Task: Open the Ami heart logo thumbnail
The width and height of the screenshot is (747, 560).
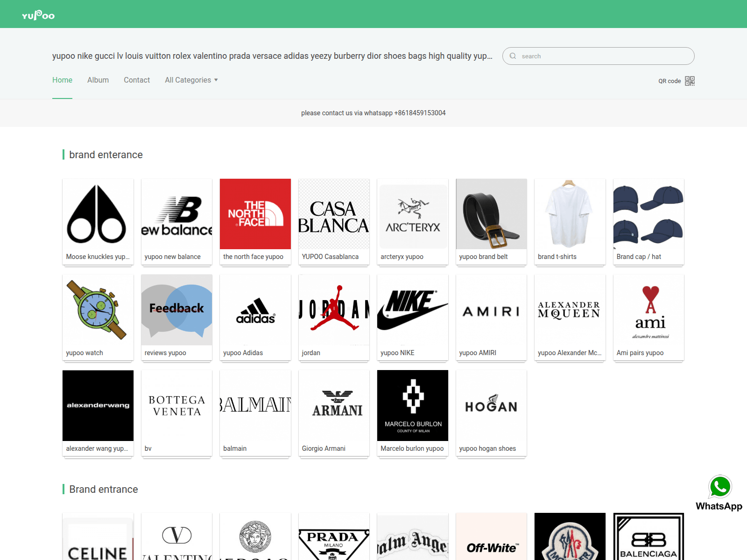Action: [x=648, y=310]
